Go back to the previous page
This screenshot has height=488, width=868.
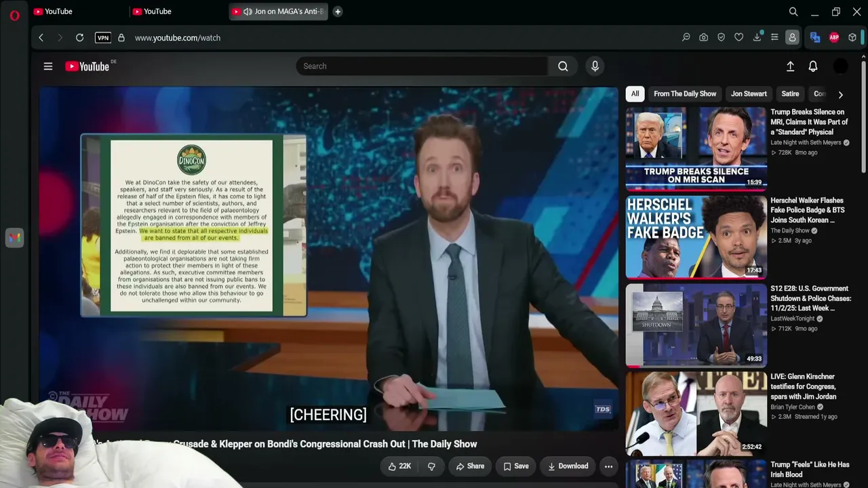[x=41, y=38]
